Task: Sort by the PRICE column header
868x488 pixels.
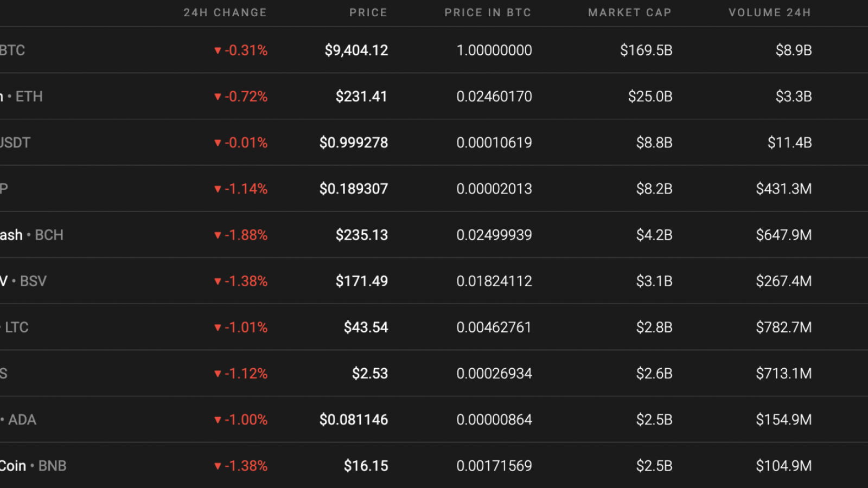Action: pos(368,12)
